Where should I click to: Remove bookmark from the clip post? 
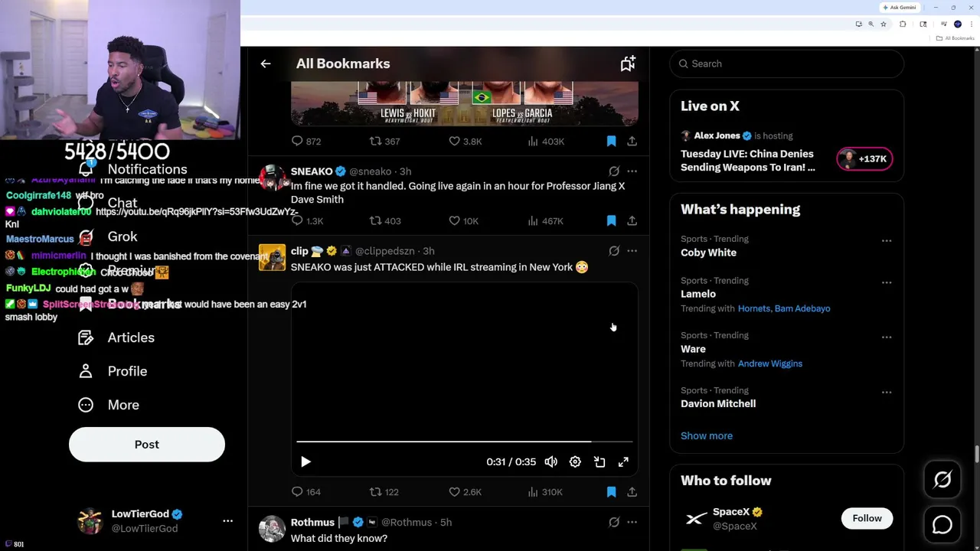click(611, 492)
